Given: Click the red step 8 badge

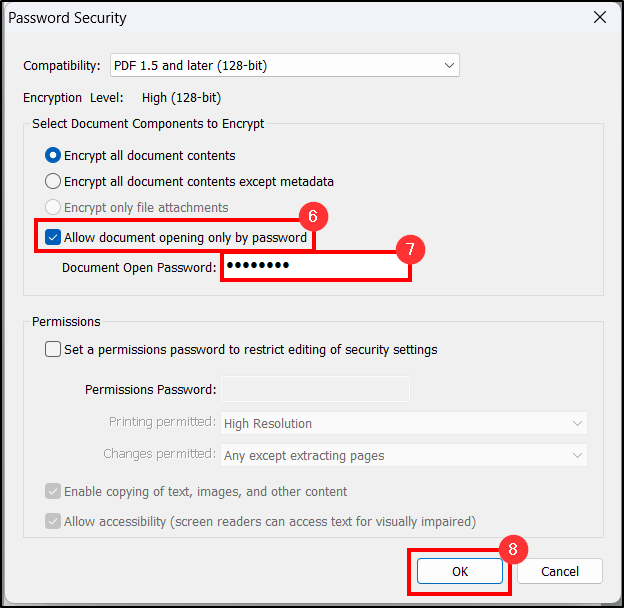Looking at the screenshot, I should 512,549.
